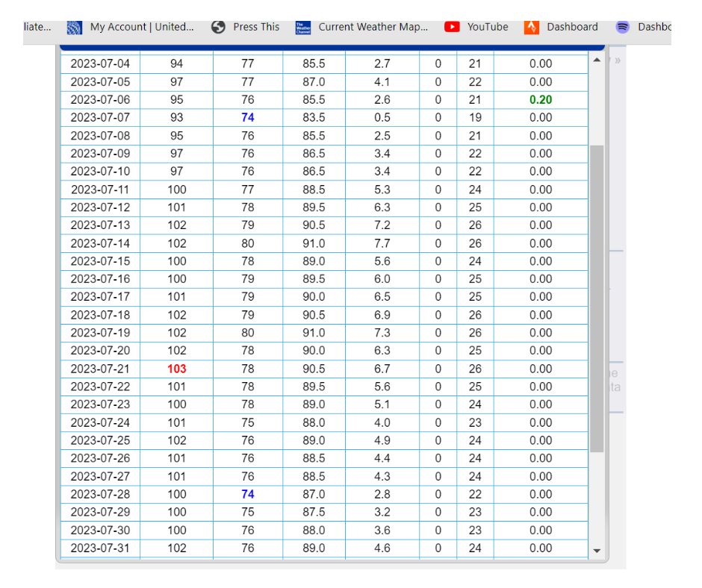Image resolution: width=702 pixels, height=588 pixels.
Task: Click the 0.5 value in the 2023-07-07 row
Action: pos(382,118)
